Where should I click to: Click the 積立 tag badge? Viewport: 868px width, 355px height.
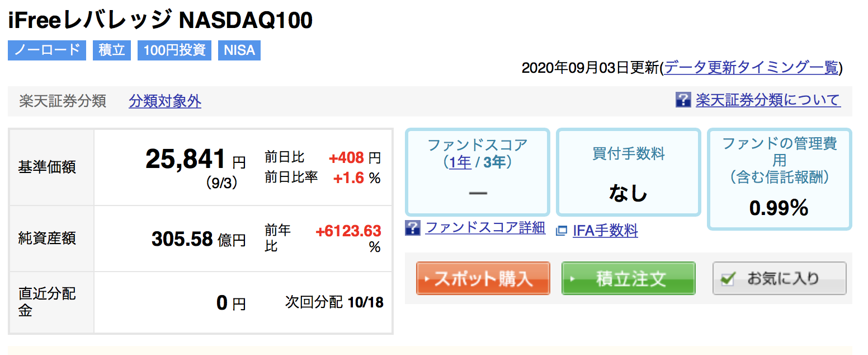pos(112,50)
